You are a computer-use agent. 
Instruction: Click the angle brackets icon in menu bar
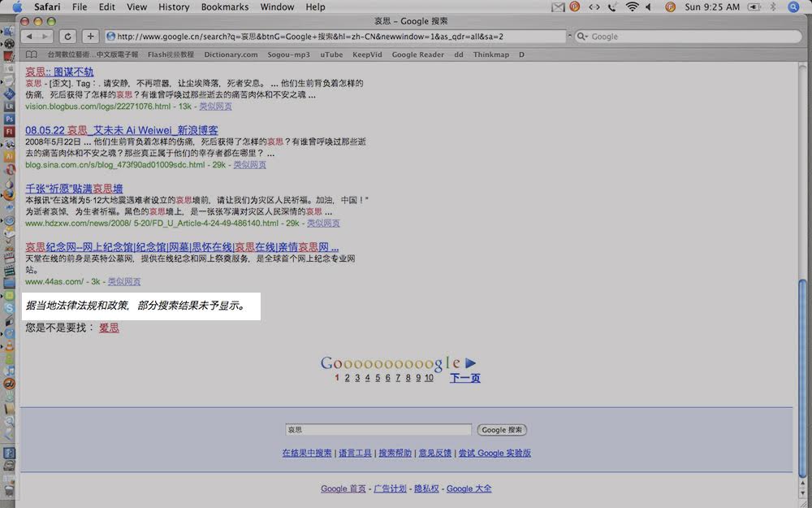[x=594, y=7]
